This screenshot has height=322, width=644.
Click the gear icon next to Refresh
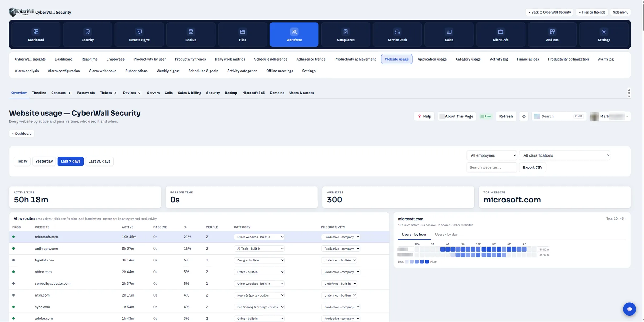point(524,116)
